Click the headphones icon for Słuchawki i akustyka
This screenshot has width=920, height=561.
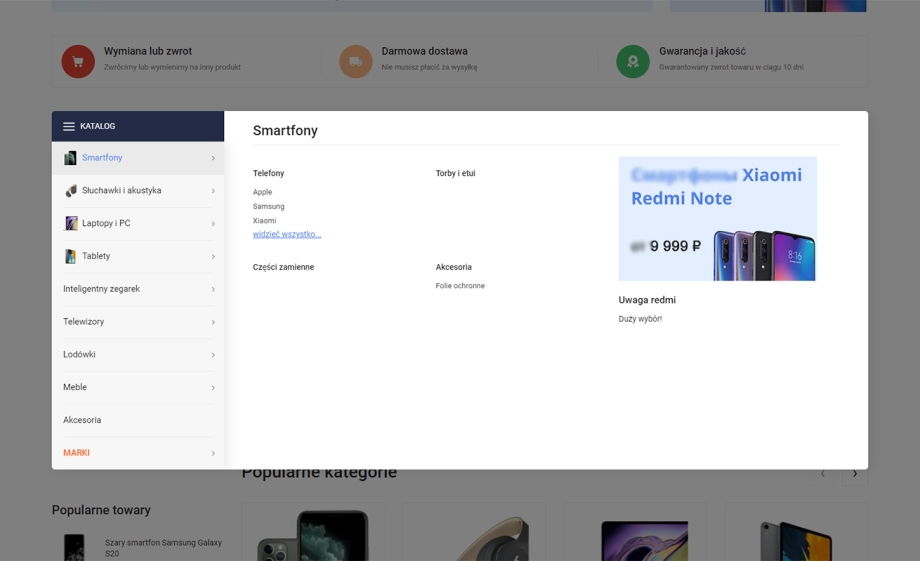pyautogui.click(x=70, y=191)
